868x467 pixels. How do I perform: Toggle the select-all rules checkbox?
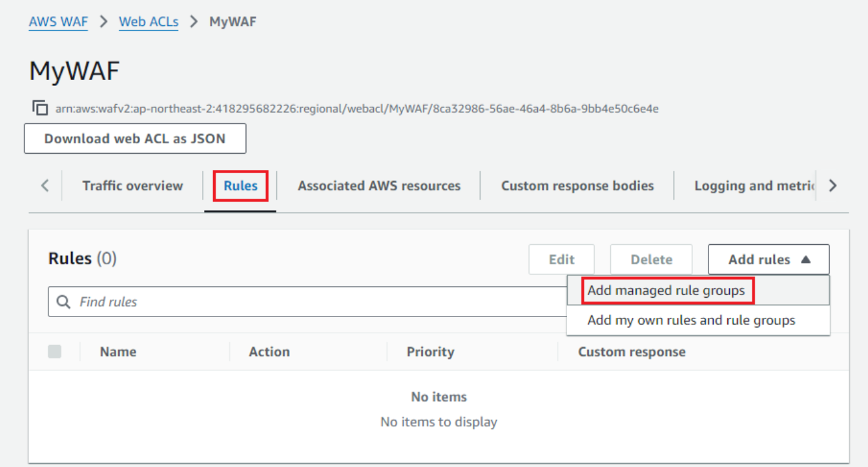click(x=55, y=351)
